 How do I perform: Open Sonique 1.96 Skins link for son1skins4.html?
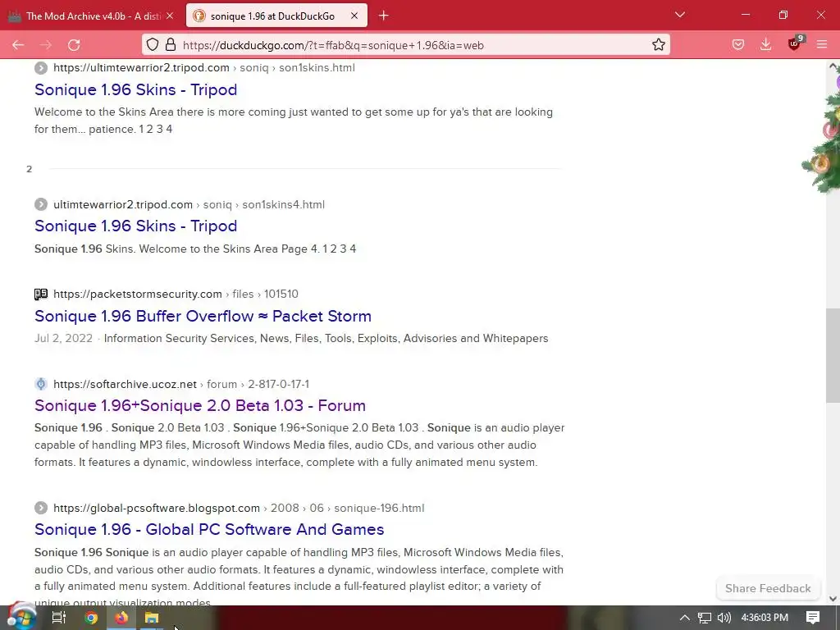click(135, 226)
